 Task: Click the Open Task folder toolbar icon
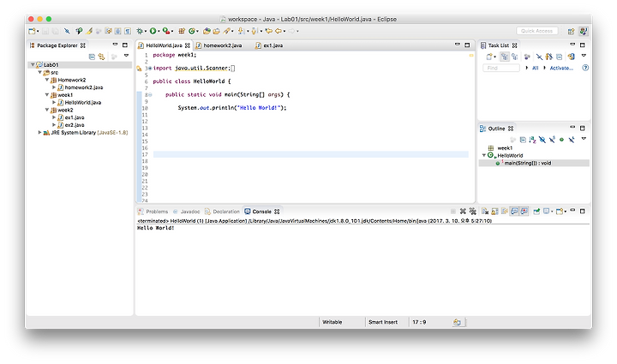(x=216, y=31)
